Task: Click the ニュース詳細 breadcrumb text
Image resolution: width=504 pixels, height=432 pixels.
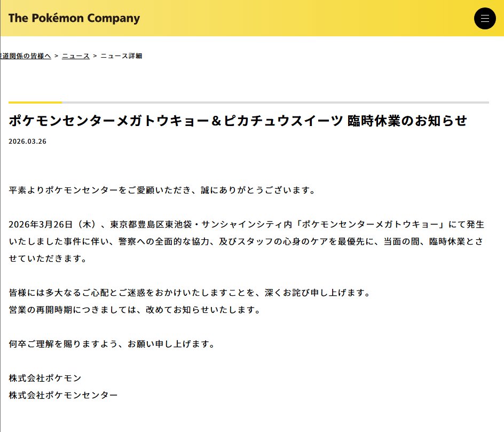Action: point(121,56)
